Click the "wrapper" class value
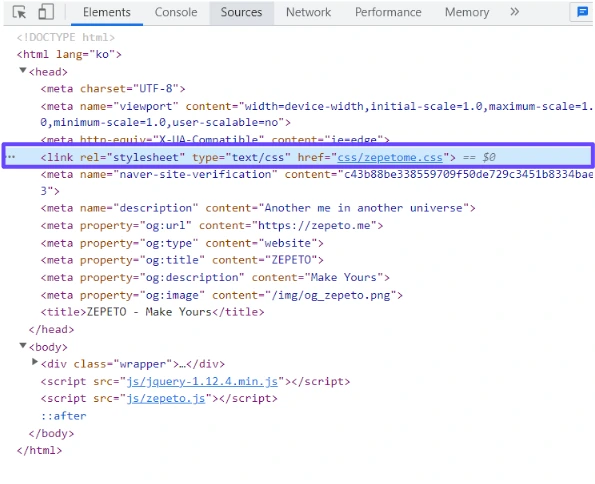The image size is (595, 484). [x=143, y=364]
